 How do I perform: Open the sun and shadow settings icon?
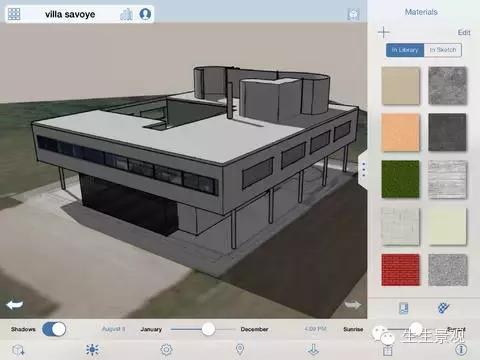tap(92, 349)
